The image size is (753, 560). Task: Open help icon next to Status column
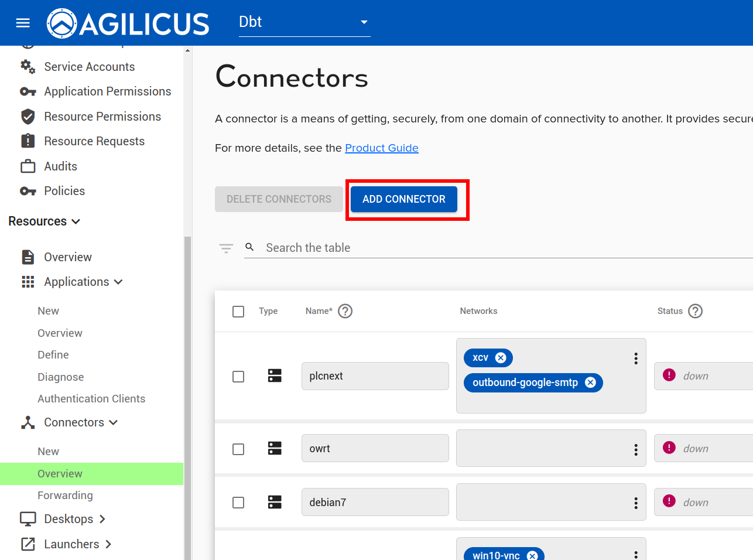tap(695, 311)
